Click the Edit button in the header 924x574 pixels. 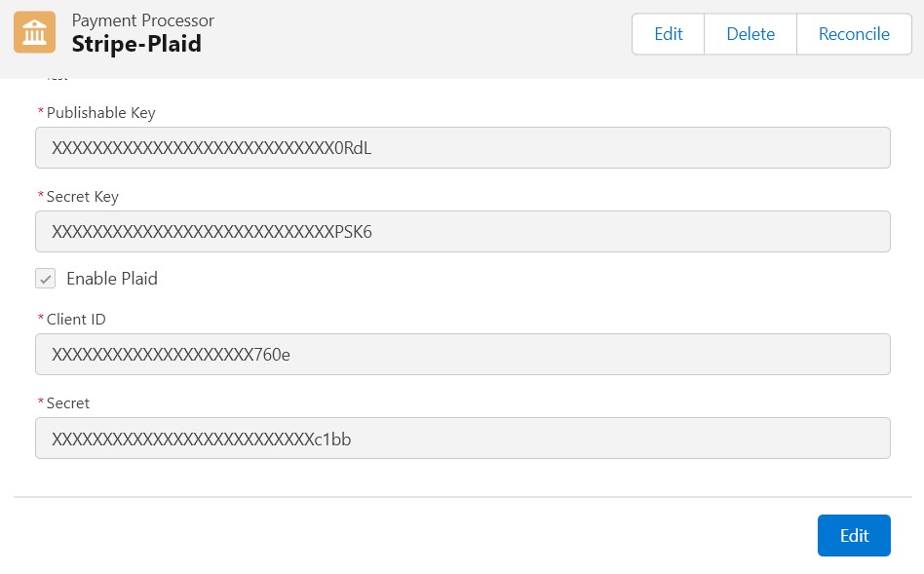[668, 34]
